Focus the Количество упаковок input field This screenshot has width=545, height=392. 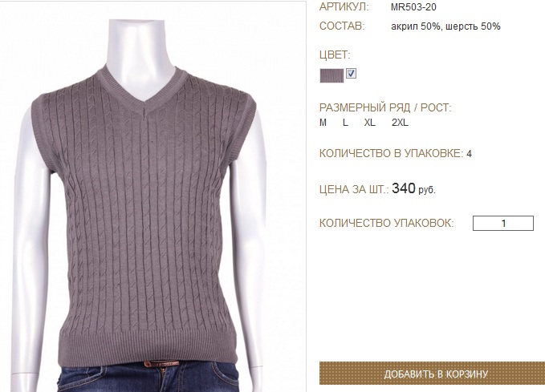503,224
